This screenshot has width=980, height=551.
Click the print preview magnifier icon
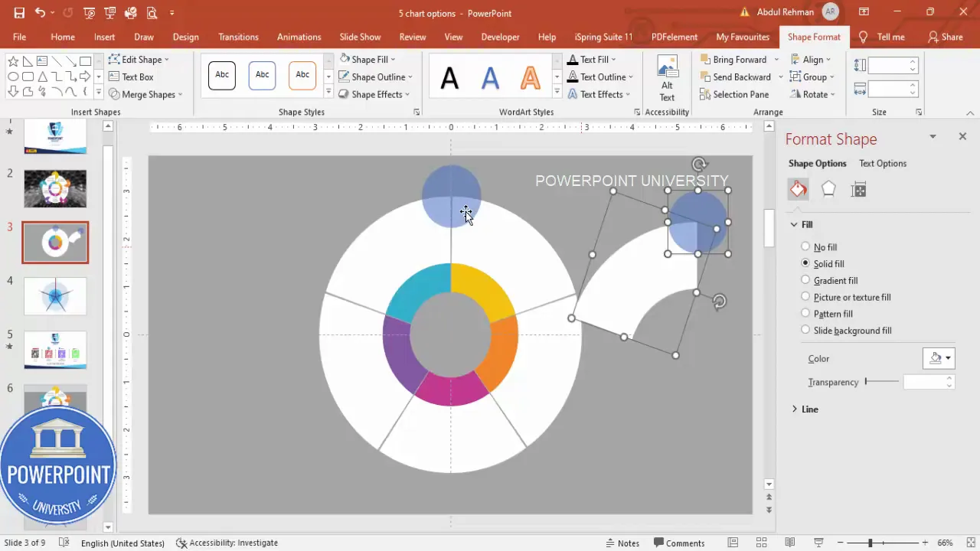(x=152, y=13)
